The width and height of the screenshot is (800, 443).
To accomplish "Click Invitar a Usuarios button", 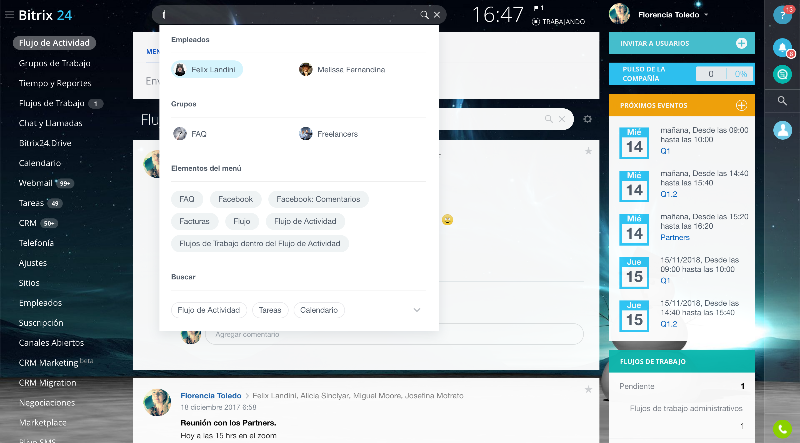I will [x=682, y=43].
